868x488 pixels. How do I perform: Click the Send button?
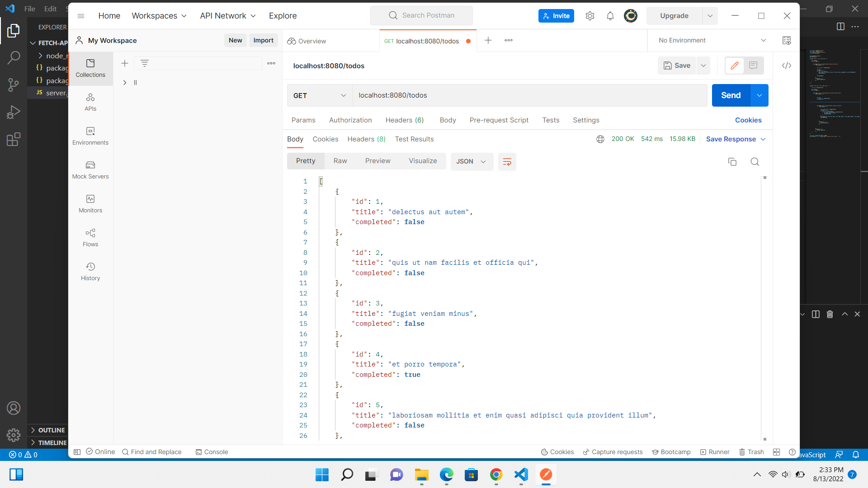pyautogui.click(x=731, y=95)
